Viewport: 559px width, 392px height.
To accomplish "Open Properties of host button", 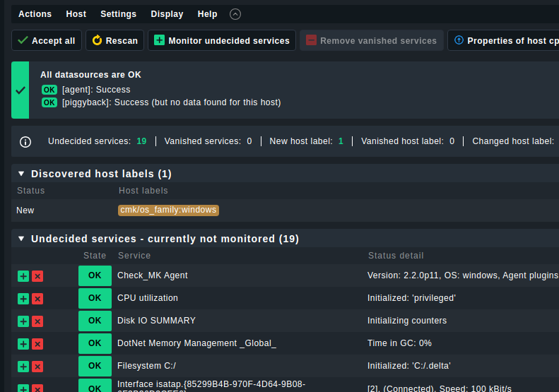I will (503, 40).
